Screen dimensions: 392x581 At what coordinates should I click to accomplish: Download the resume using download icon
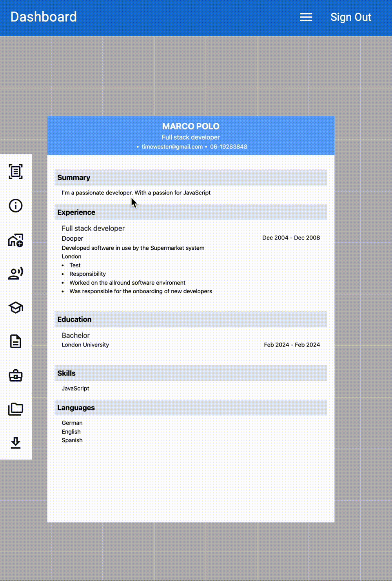point(16,443)
